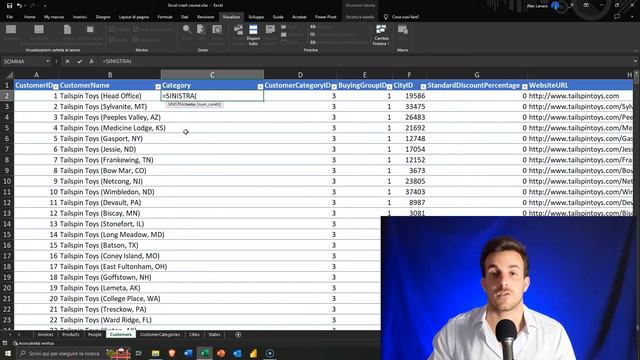Switch to Formule ribbon tab
Viewport: 640px width, 360px height.
point(164,17)
